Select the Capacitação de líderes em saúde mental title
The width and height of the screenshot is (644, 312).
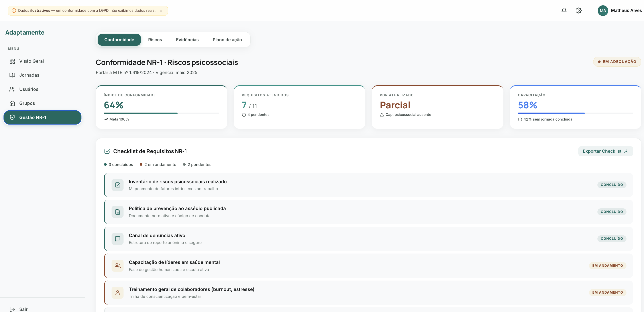[x=174, y=262]
